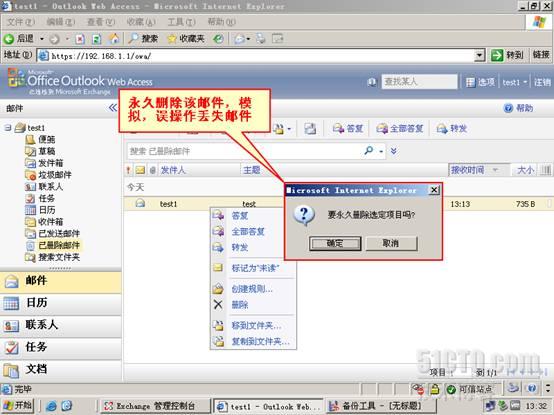Click the IE Back arrow icon
Image resolution: width=554 pixels, height=415 pixels.
tap(9, 39)
